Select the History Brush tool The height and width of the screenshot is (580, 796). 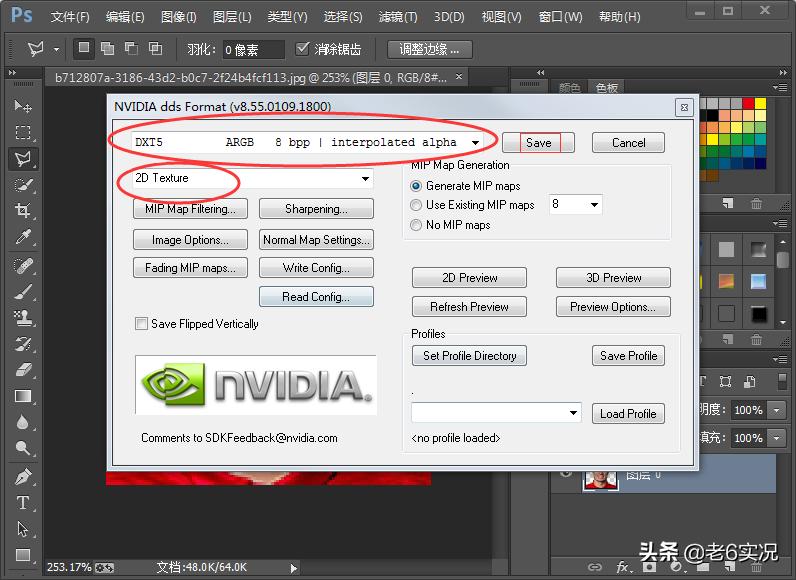coord(22,344)
